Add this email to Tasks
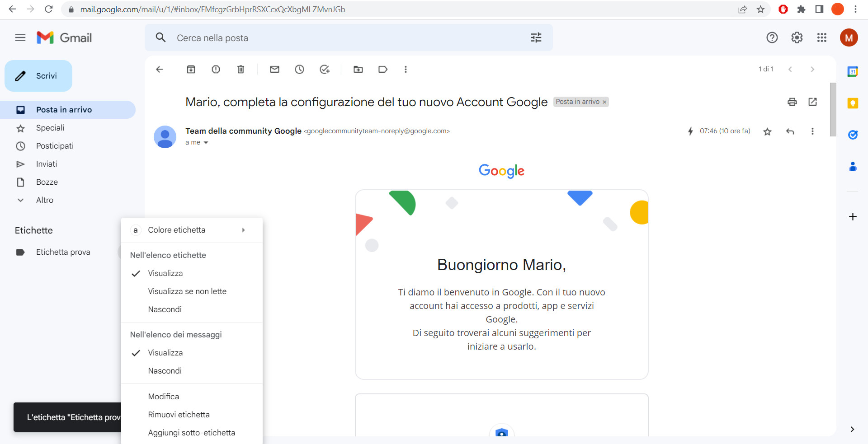This screenshot has height=444, width=868. tap(324, 69)
